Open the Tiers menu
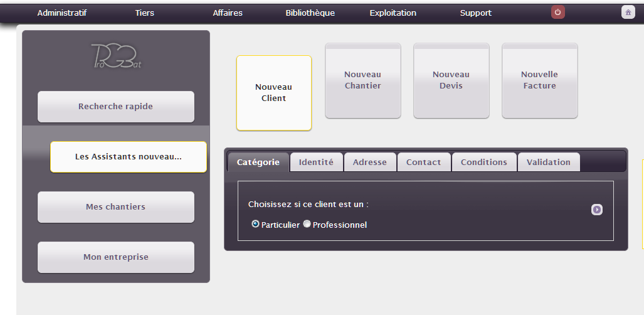 click(x=144, y=13)
